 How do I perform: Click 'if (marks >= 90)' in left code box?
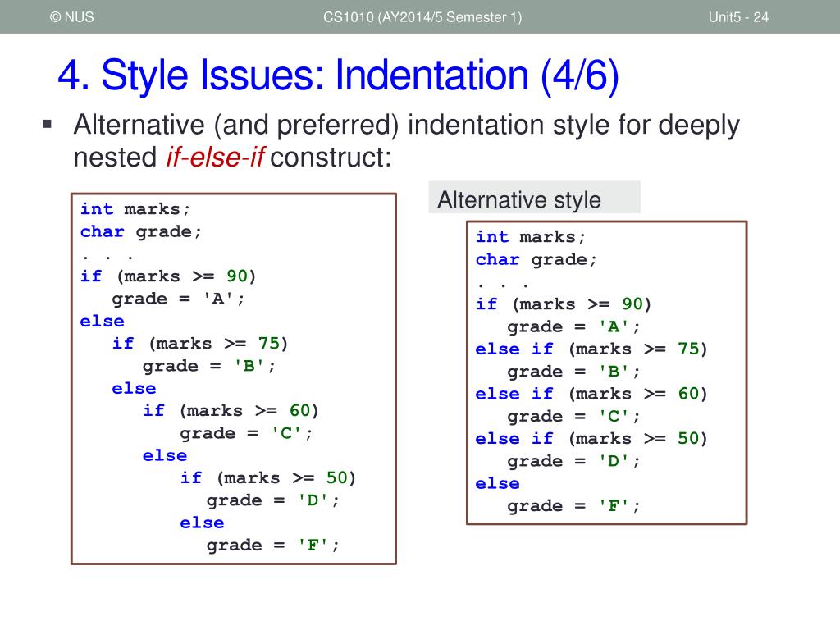click(x=168, y=276)
